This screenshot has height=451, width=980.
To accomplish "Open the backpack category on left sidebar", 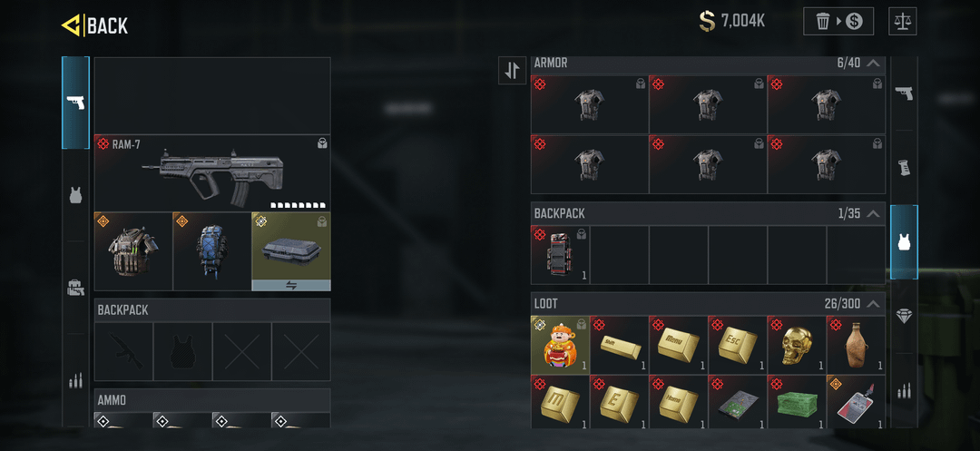I will pyautogui.click(x=75, y=288).
